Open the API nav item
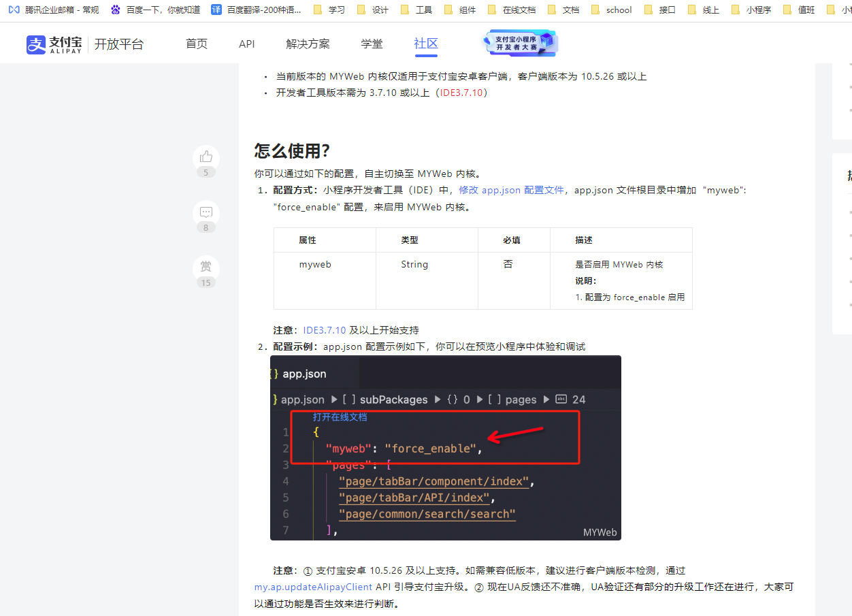852x616 pixels. [x=247, y=44]
